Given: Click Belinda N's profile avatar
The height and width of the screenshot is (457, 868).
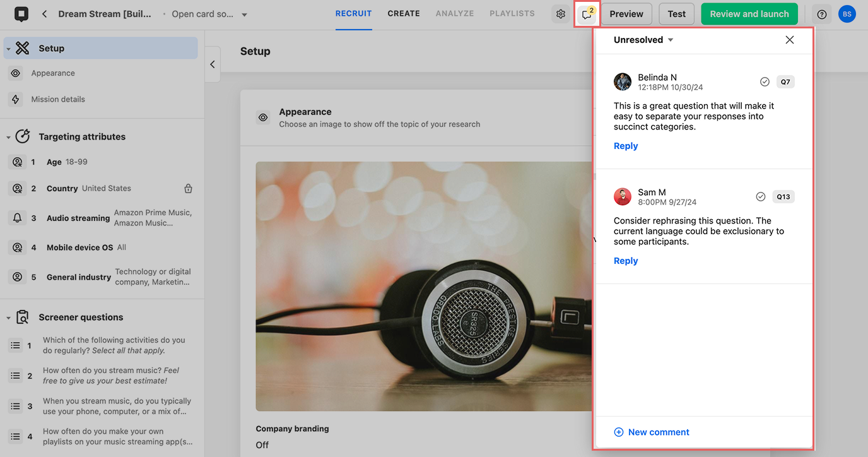Looking at the screenshot, I should 623,81.
